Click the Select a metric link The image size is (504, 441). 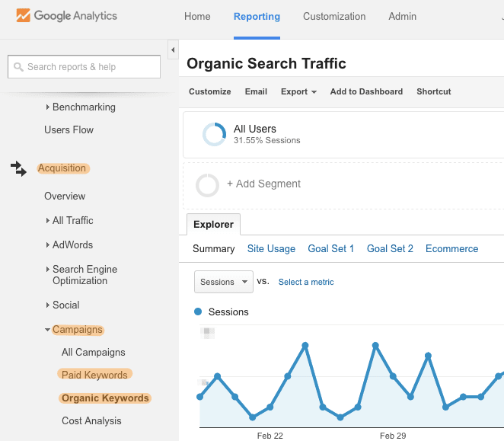point(306,282)
